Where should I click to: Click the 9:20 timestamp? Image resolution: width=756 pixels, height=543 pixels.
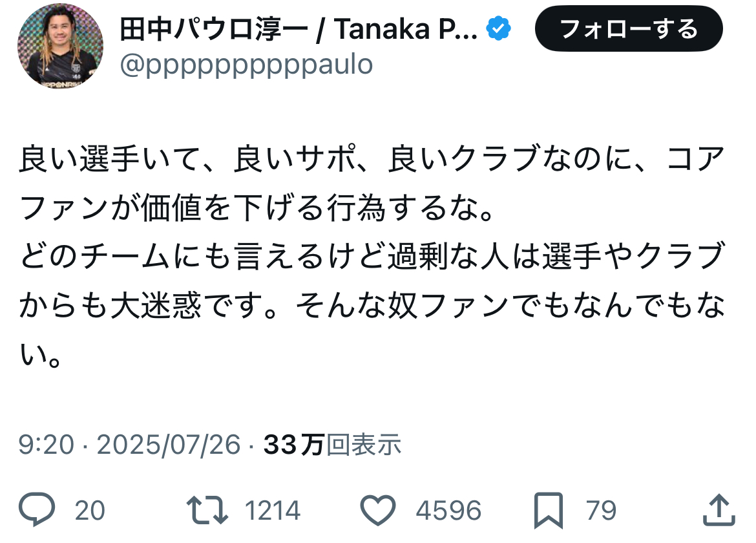[46, 445]
